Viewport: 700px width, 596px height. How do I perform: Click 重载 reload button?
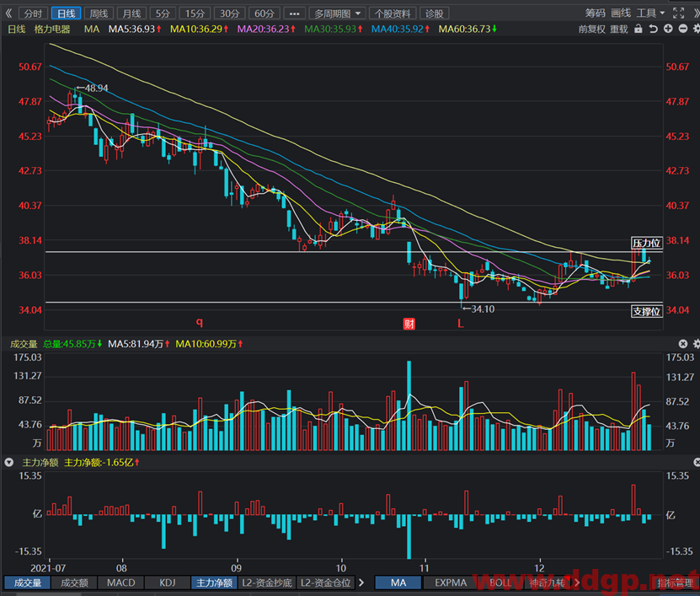pyautogui.click(x=619, y=30)
